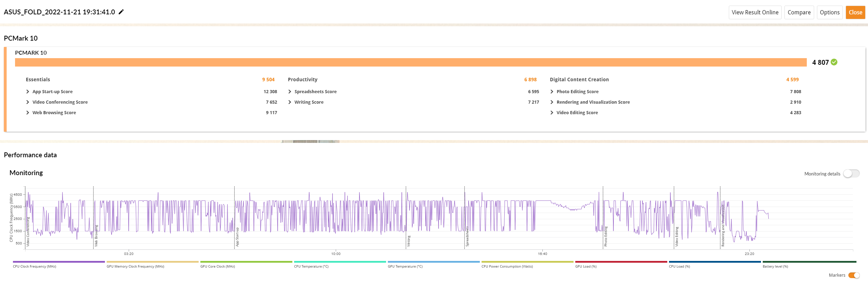The height and width of the screenshot is (283, 868).
Task: Select GPU Core Clock legend
Action: (x=246, y=264)
